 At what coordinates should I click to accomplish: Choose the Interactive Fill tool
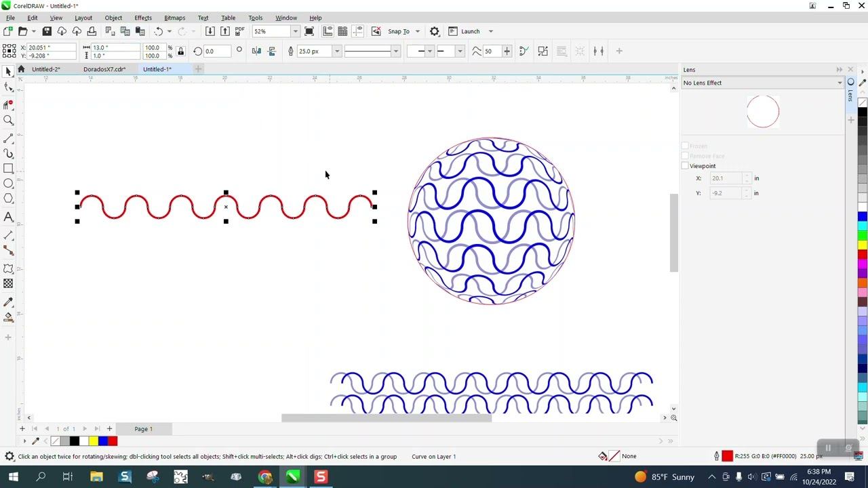8,317
